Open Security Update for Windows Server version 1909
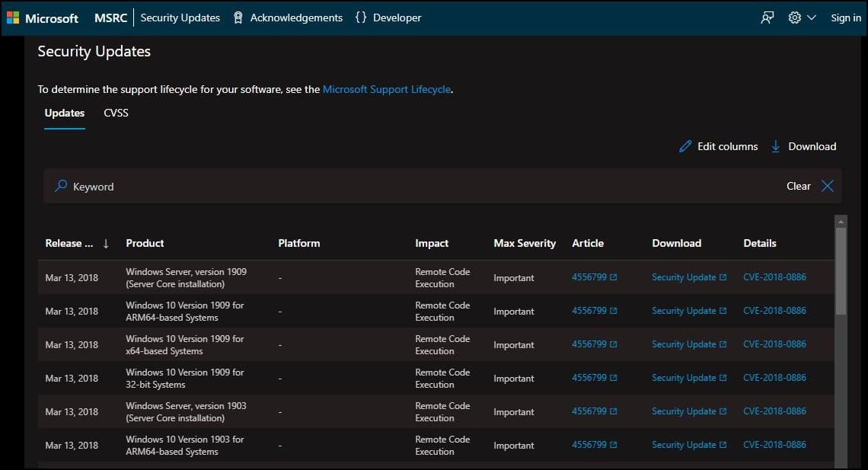The width and height of the screenshot is (868, 470). point(689,277)
